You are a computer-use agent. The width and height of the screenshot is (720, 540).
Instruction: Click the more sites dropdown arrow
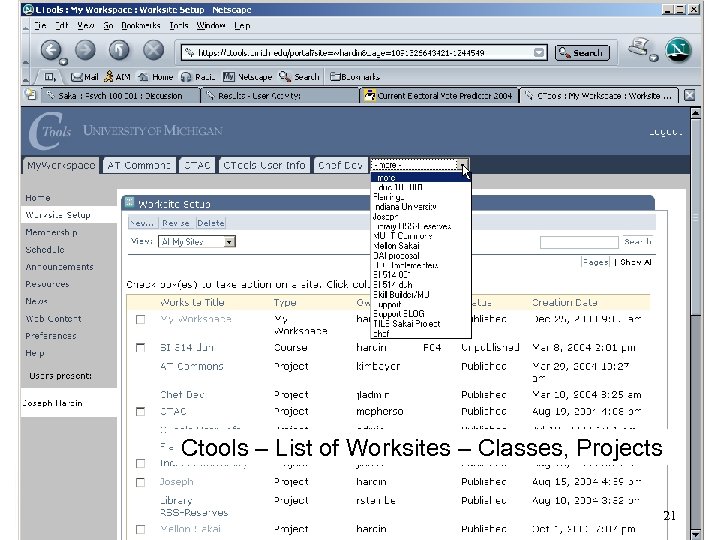tap(463, 165)
